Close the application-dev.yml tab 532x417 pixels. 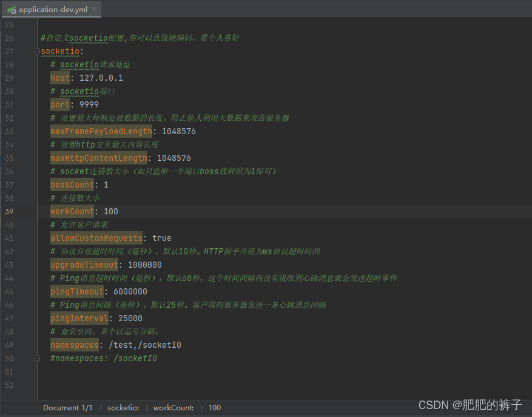tap(94, 10)
